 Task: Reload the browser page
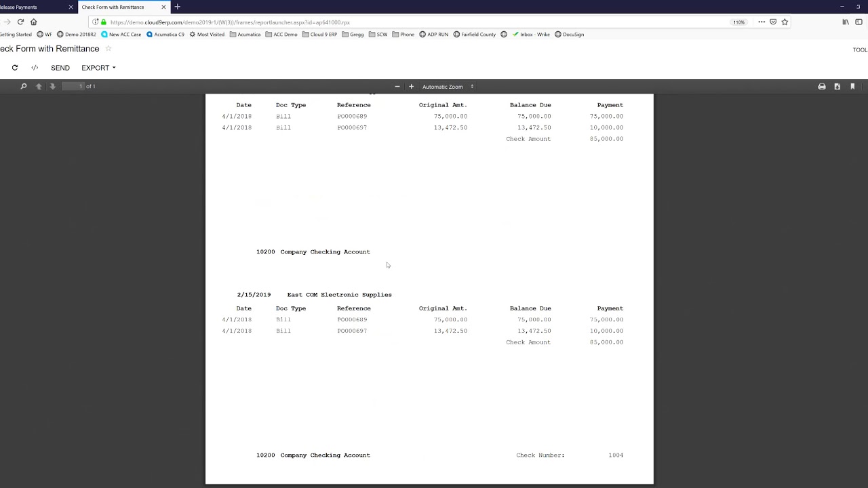click(x=20, y=22)
